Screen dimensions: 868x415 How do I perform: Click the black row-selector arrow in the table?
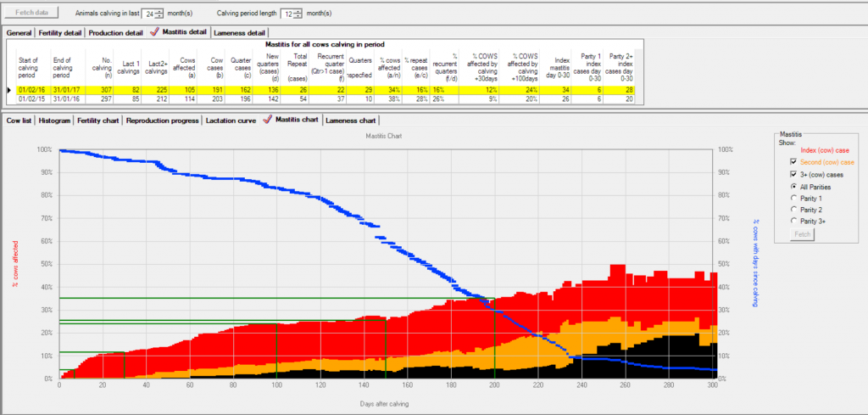(9, 88)
